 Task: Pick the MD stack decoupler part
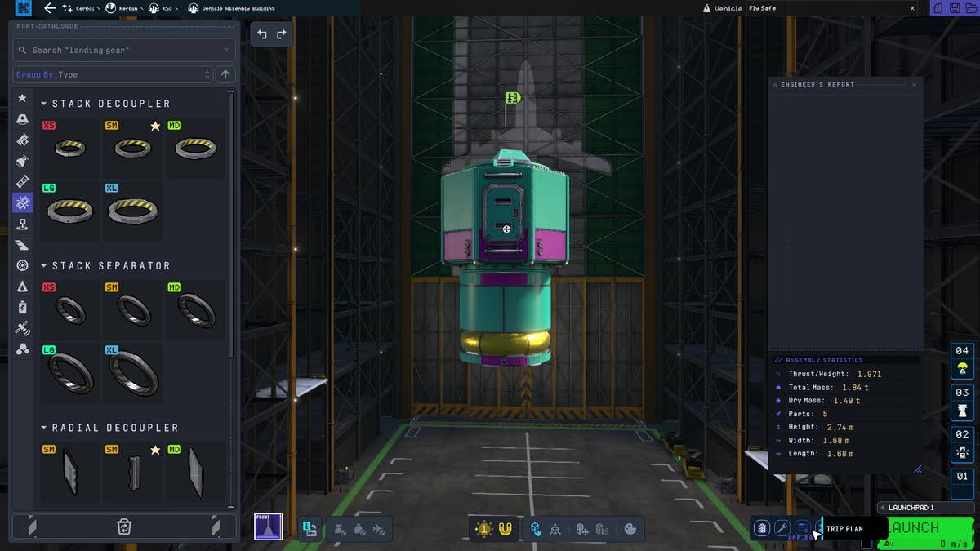pos(195,148)
